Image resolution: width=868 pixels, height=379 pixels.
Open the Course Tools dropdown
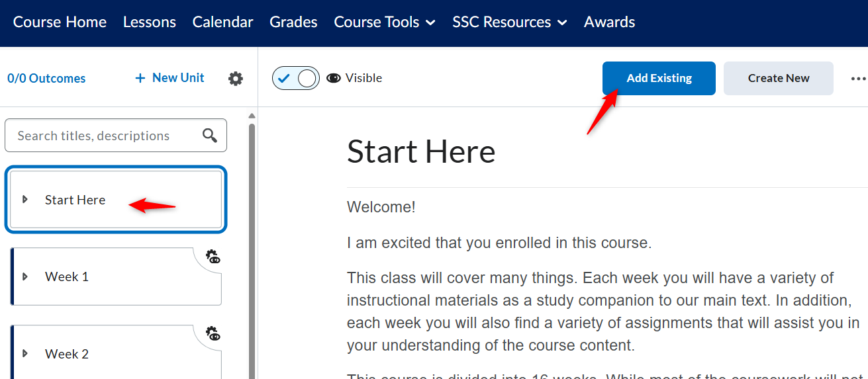(x=385, y=22)
